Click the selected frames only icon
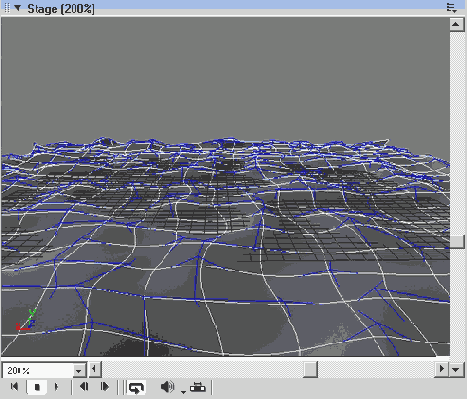 (198, 387)
